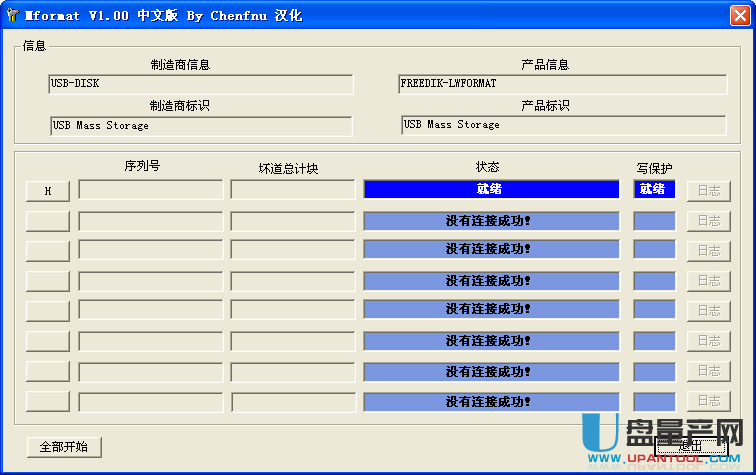Close the Mformat window
The image size is (756, 475).
point(739,15)
